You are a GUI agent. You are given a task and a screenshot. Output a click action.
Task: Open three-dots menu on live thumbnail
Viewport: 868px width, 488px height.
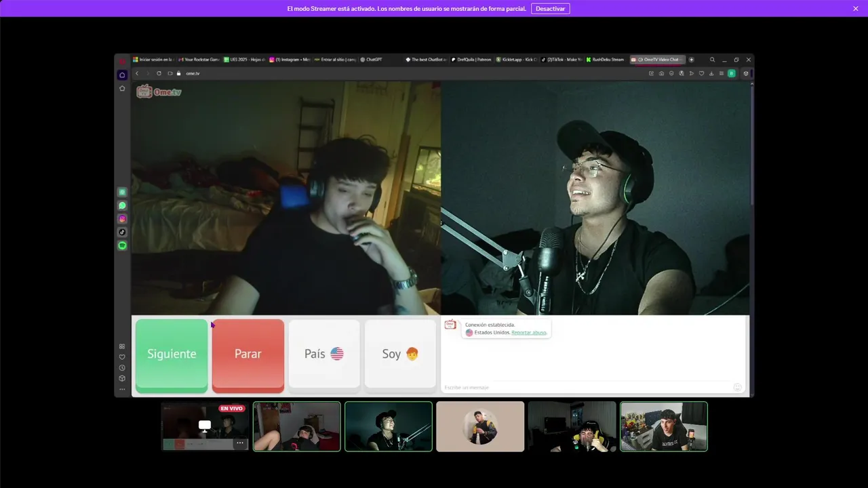tap(239, 443)
